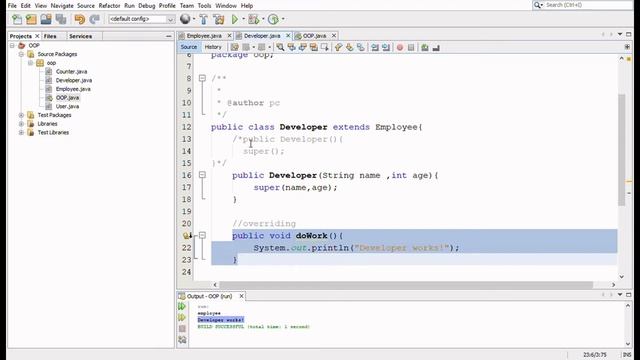Expand the Test Packages node

21,115
